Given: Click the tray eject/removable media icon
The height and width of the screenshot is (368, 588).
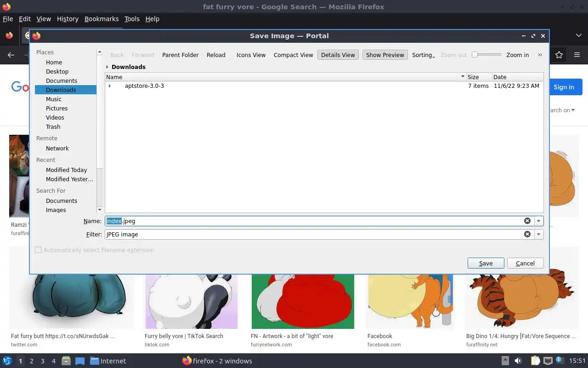Looking at the screenshot, I should (505, 361).
